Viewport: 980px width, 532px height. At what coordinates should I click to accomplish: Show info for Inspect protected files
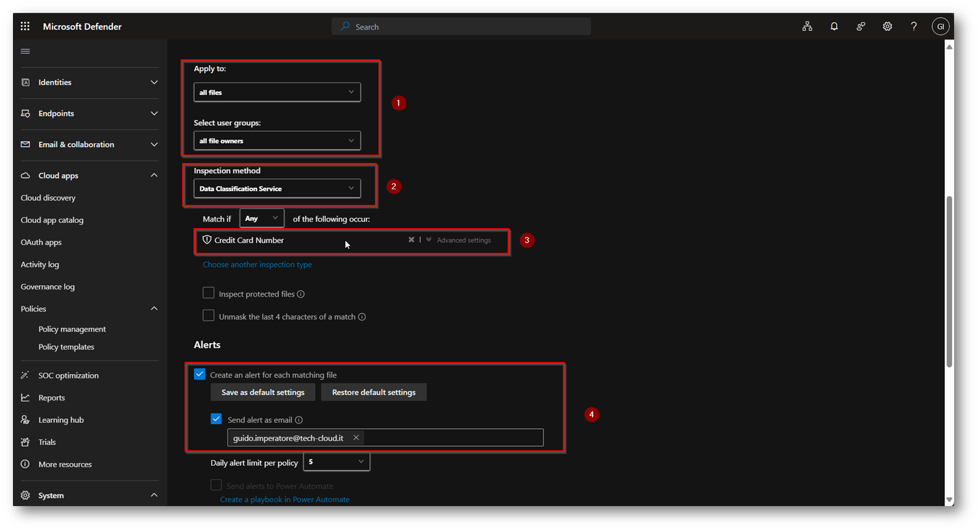pos(301,294)
